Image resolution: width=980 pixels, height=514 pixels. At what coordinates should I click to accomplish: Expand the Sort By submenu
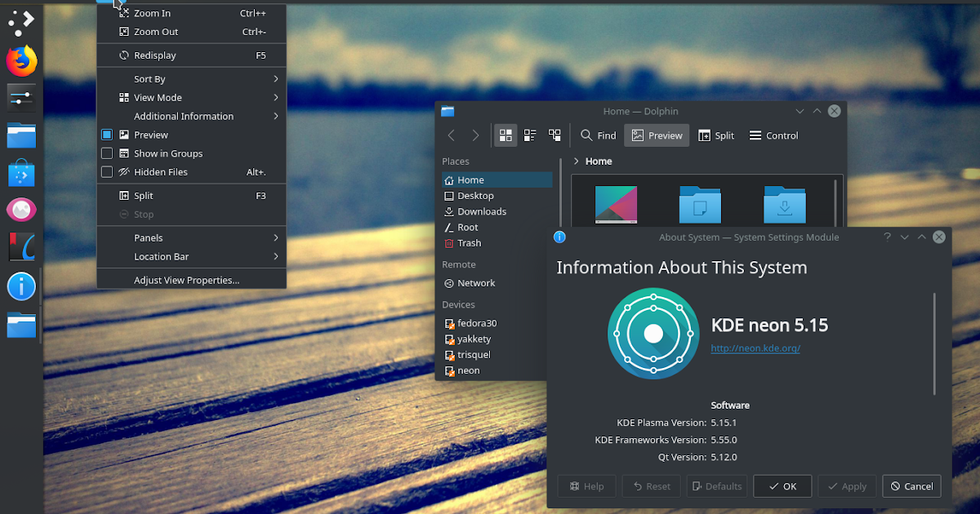[147, 78]
